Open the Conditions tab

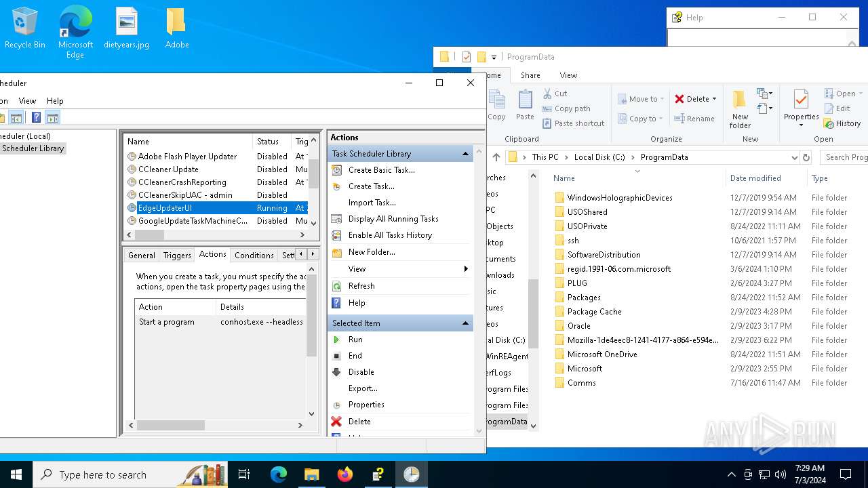click(254, 256)
